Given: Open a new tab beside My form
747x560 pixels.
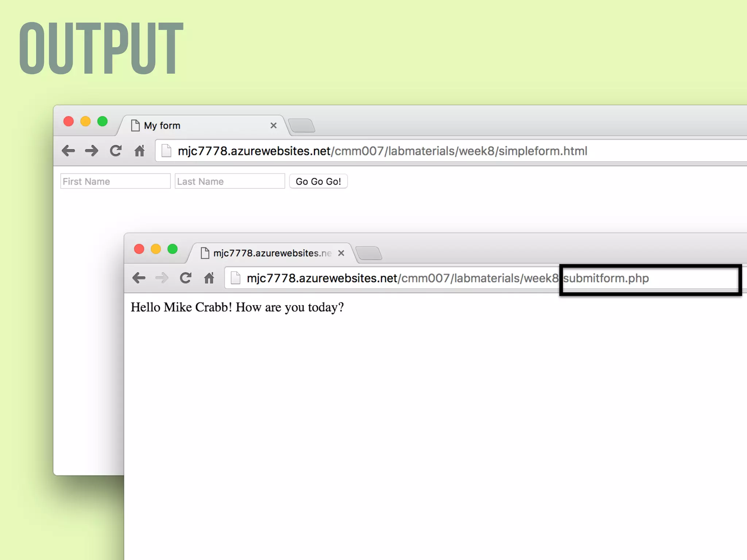Looking at the screenshot, I should [302, 126].
